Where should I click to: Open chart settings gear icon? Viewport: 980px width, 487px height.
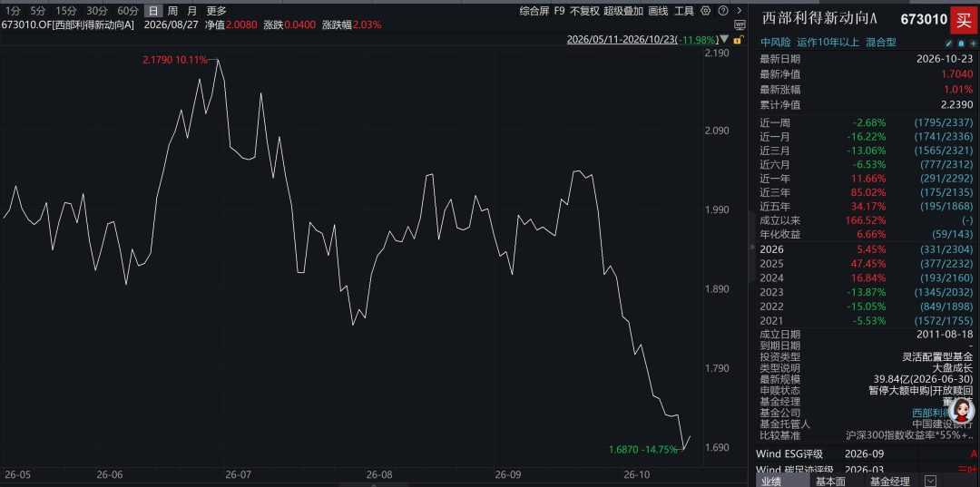pyautogui.click(x=706, y=11)
